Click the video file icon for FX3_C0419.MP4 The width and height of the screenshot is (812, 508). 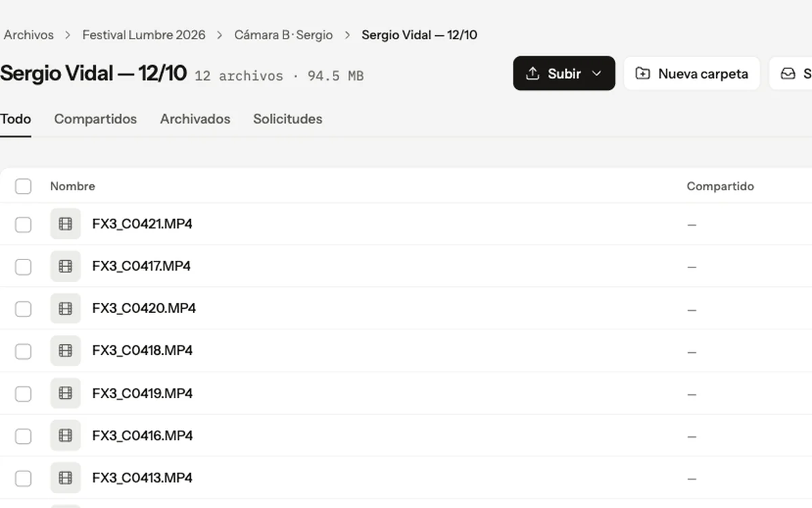pos(66,394)
